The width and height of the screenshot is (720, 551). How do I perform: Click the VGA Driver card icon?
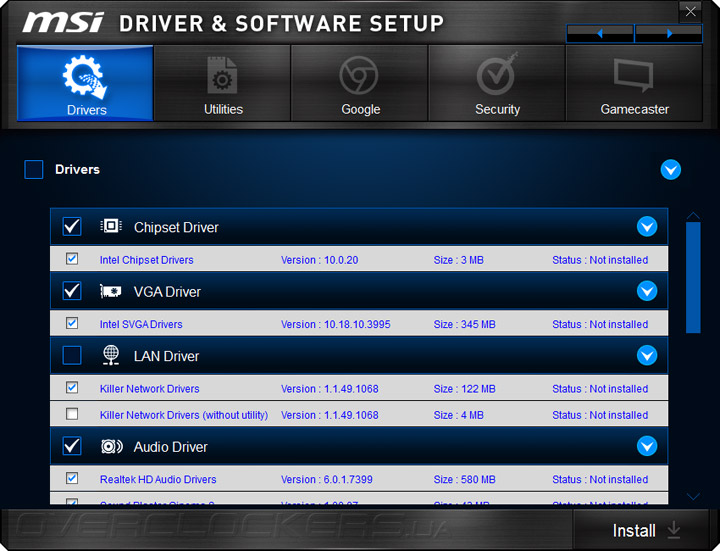(x=111, y=292)
